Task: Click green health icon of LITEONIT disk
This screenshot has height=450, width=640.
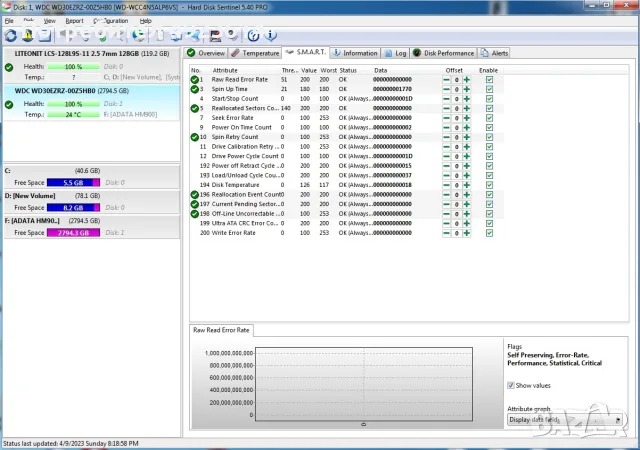Action: 9,67
